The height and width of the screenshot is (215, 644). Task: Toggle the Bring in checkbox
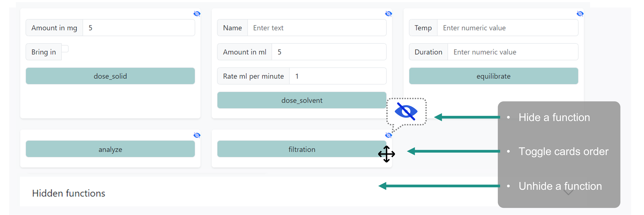pyautogui.click(x=65, y=49)
